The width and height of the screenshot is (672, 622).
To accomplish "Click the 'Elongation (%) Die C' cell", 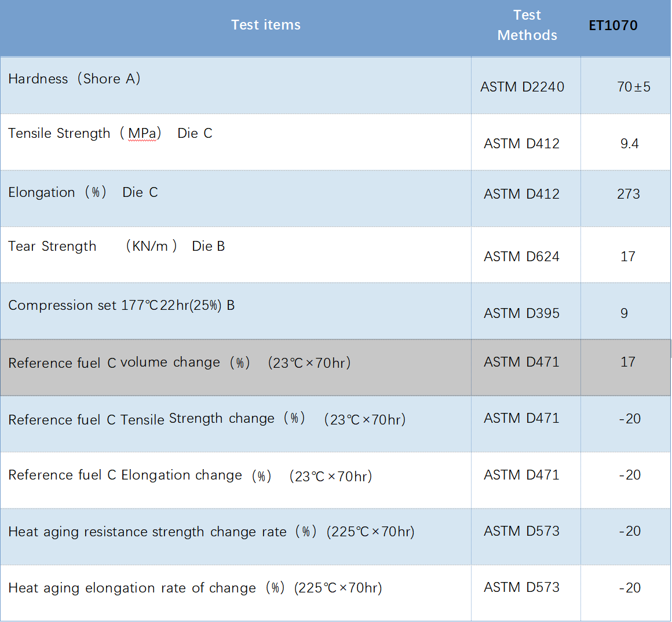I will click(x=83, y=192).
